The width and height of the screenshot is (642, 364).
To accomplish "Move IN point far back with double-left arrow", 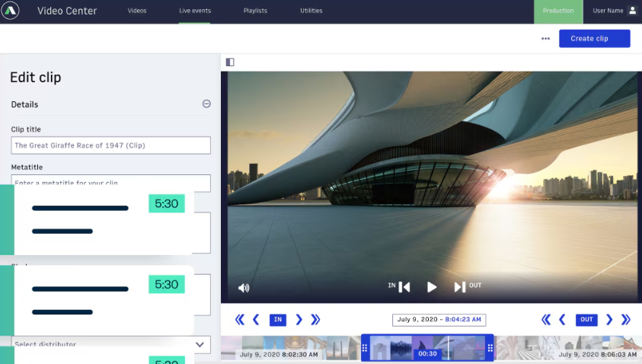I will click(240, 319).
